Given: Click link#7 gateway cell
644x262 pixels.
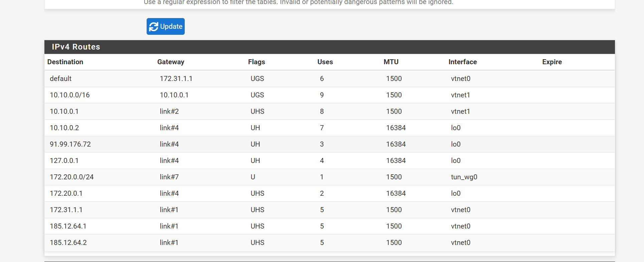Looking at the screenshot, I should click(x=169, y=177).
